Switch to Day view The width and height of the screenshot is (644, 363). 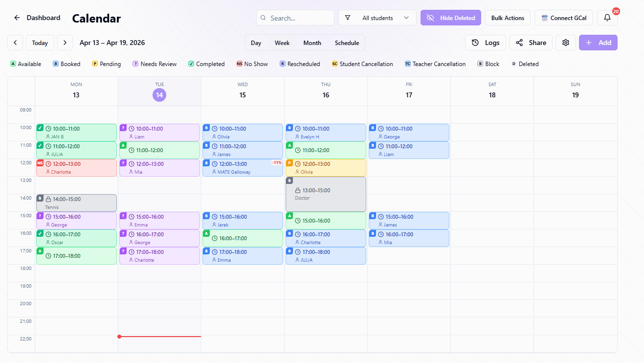tap(256, 43)
